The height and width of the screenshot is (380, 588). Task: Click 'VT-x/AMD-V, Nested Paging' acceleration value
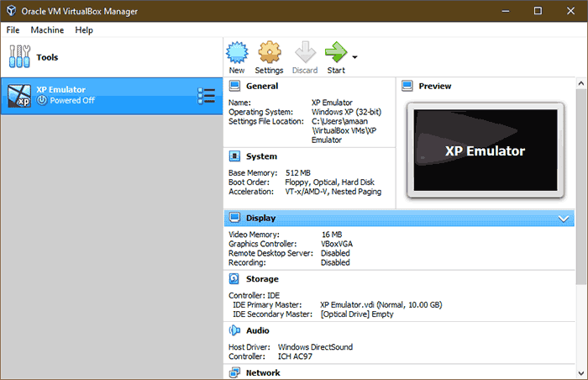[x=333, y=192]
